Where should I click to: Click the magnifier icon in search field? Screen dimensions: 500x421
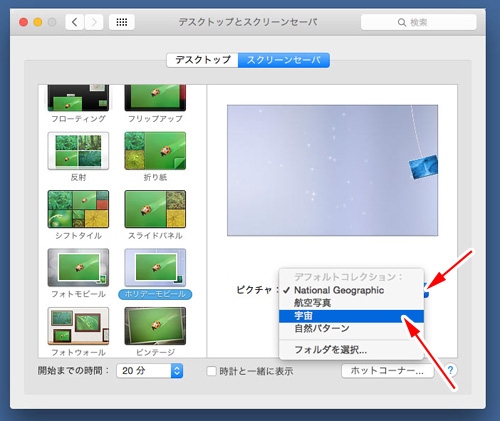(x=402, y=22)
